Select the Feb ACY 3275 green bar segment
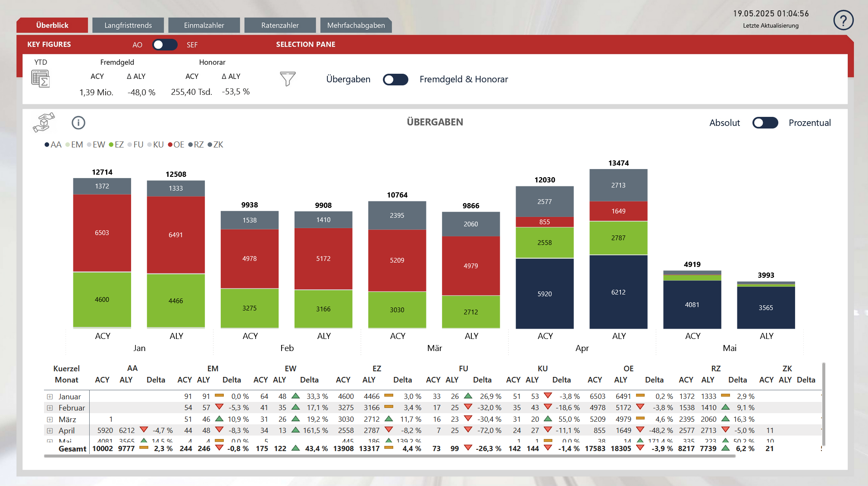The height and width of the screenshot is (486, 868). pos(250,308)
